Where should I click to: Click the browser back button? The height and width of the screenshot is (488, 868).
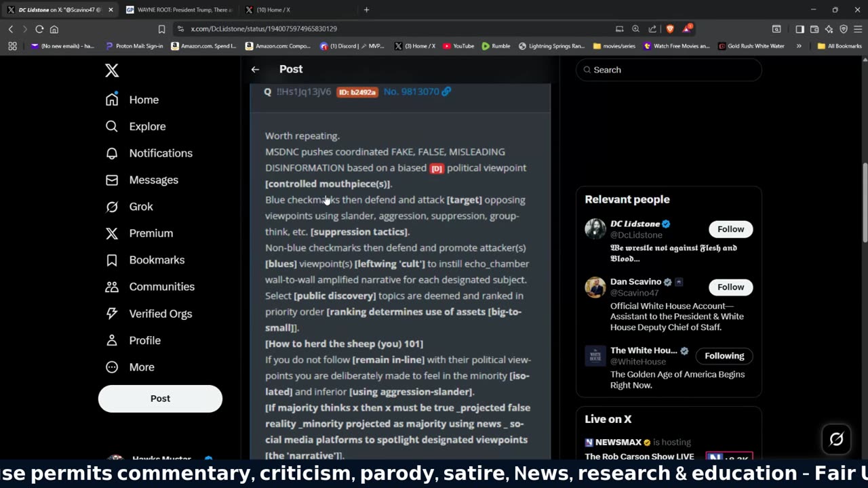[x=11, y=29]
